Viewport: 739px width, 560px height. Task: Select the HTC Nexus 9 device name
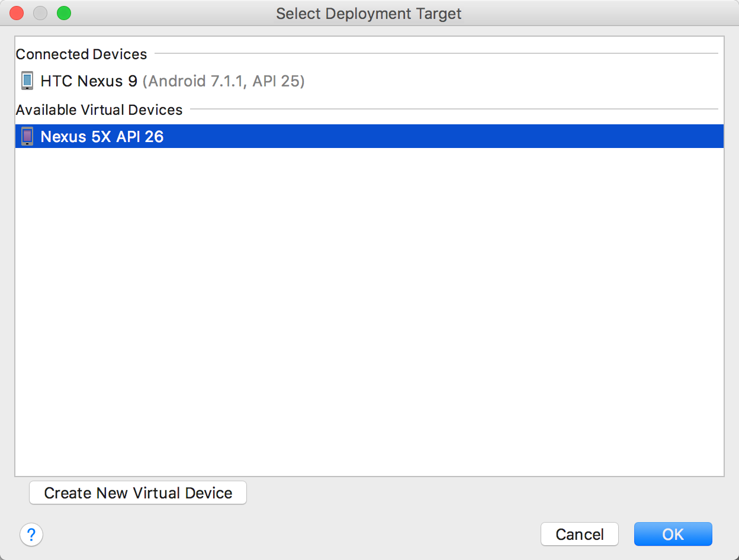click(89, 81)
